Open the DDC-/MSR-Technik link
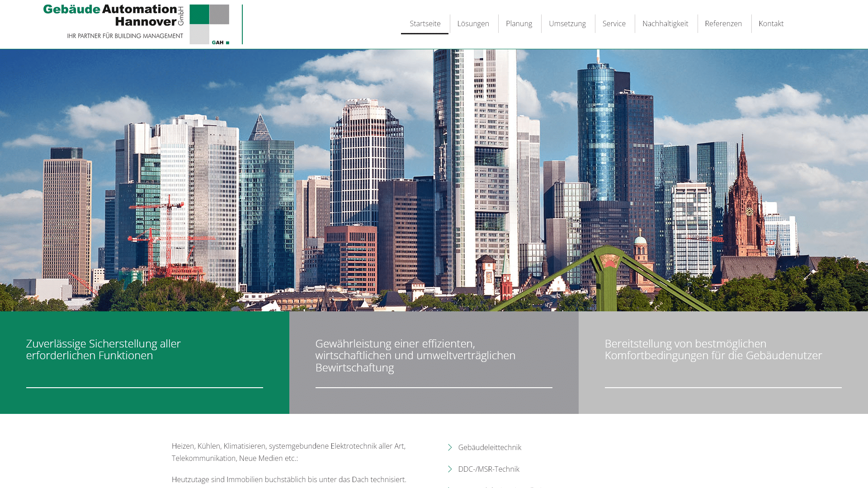Viewport: 868px width, 488px height. (x=489, y=469)
